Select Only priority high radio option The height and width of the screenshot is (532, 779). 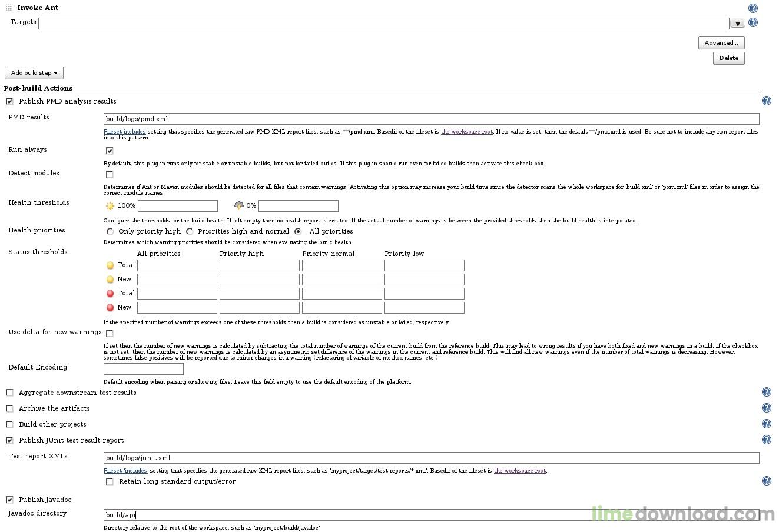[110, 231]
